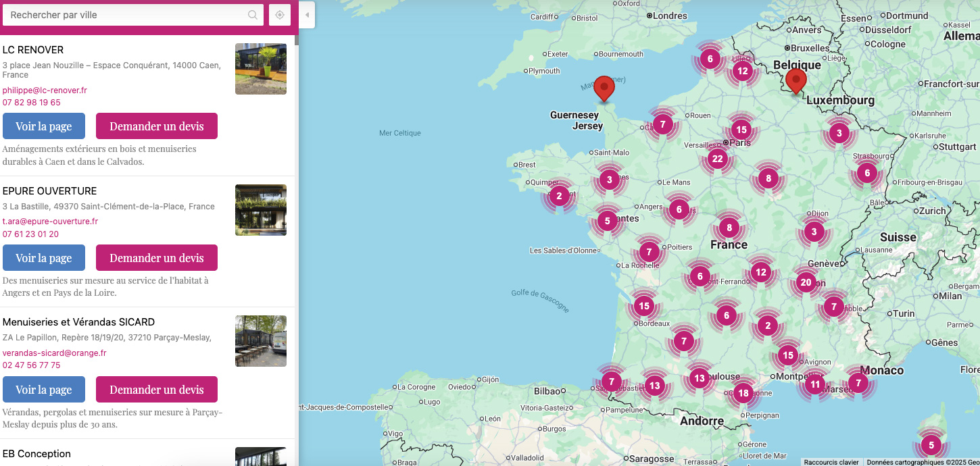This screenshot has height=466, width=980.
Task: Open the 6 cluster near Clermont-Ferrand
Action: click(700, 276)
